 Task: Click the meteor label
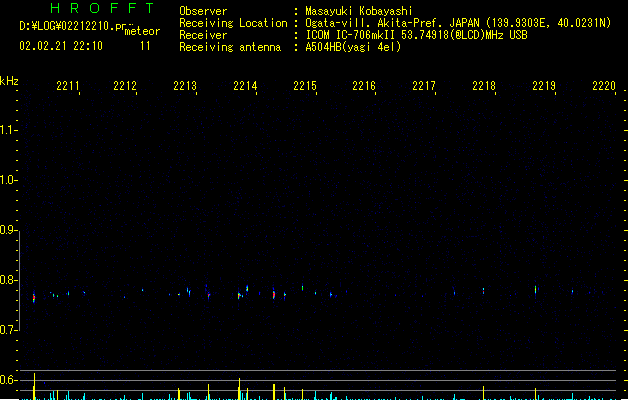point(142,31)
